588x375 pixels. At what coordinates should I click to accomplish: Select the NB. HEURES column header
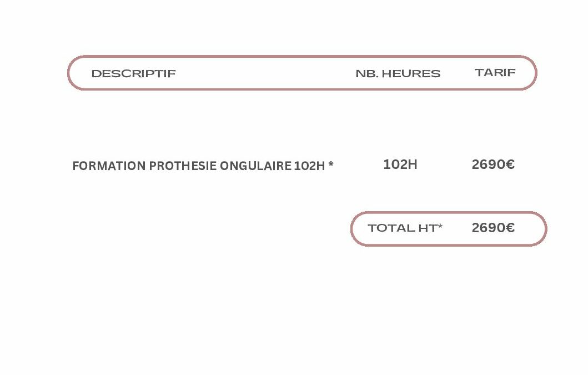point(398,73)
